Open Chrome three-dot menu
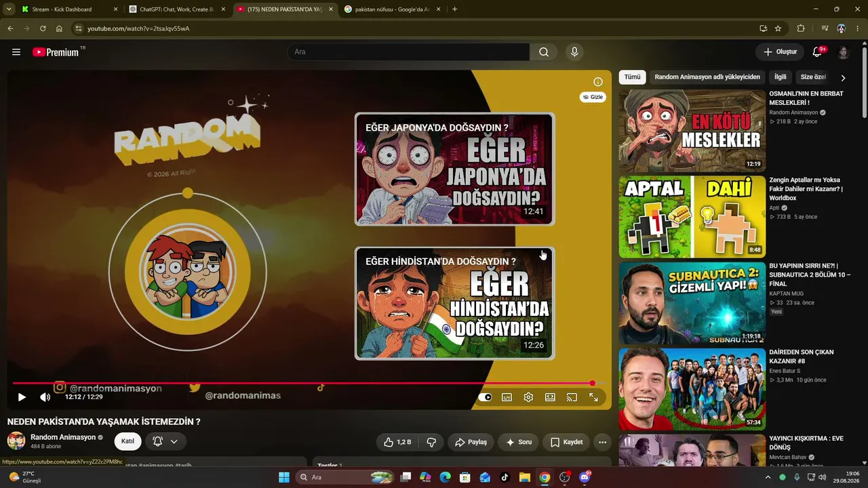868x488 pixels. click(x=858, y=28)
